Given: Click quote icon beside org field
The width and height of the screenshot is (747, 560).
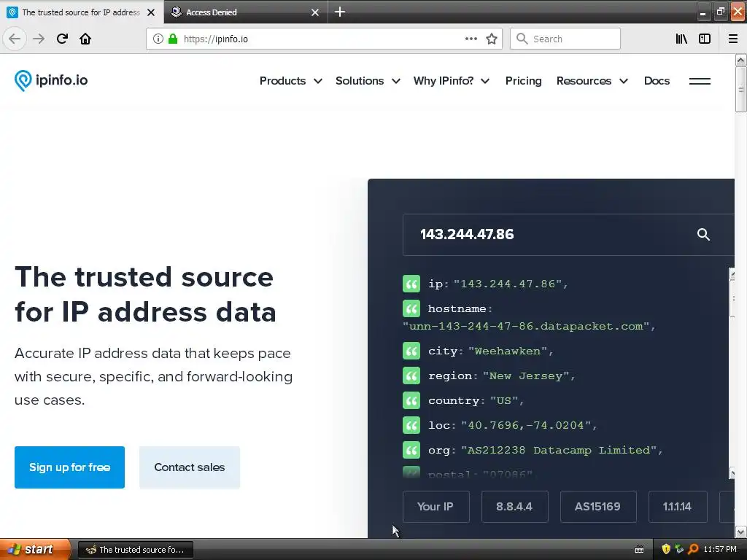Looking at the screenshot, I should pos(411,450).
